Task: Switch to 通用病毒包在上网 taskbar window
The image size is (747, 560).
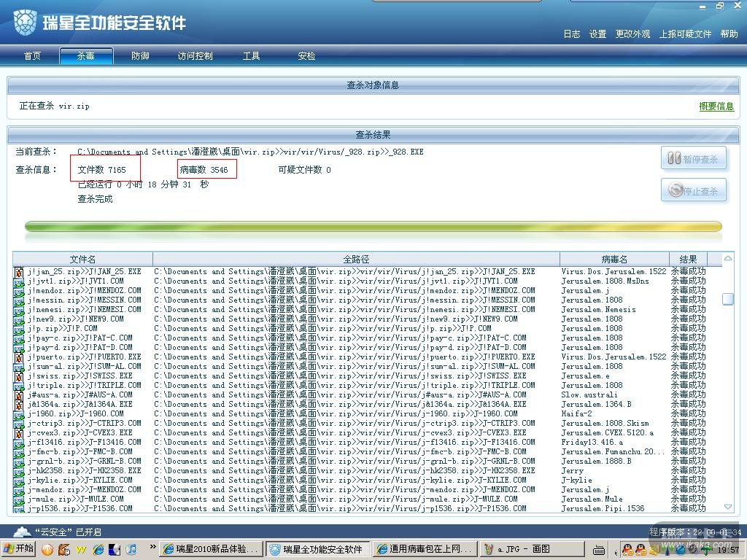Action: (426, 549)
